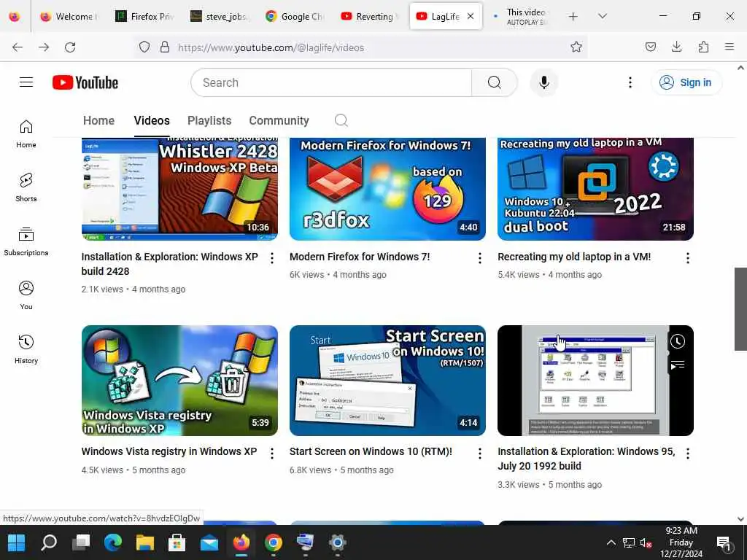
Task: Switch to the Reverting browser tab
Action: tap(369, 17)
